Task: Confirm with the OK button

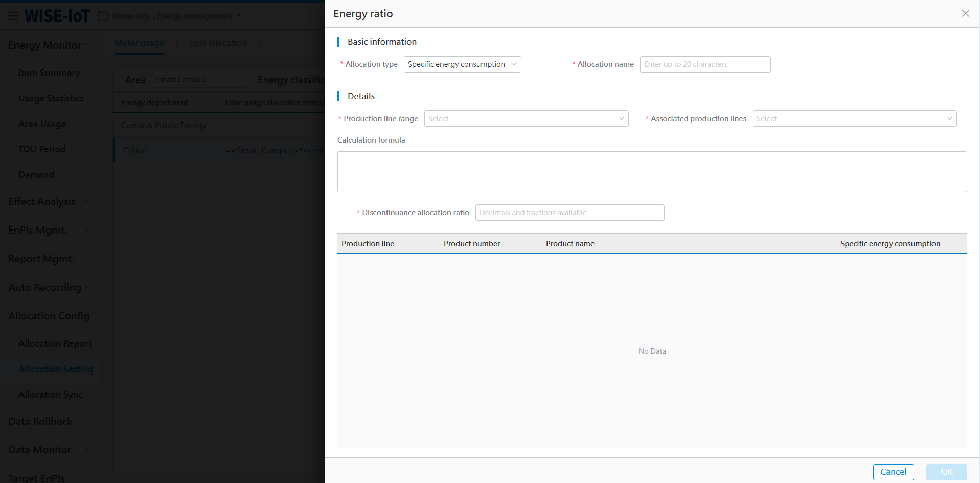Action: tap(946, 472)
